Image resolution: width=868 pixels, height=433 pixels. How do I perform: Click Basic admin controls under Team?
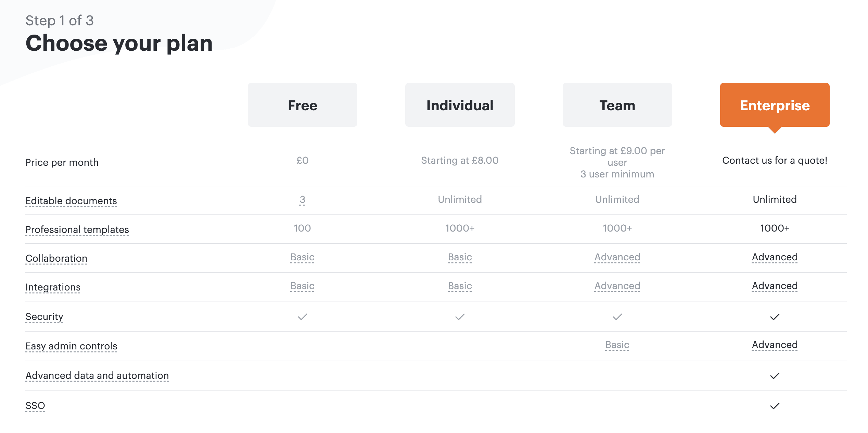[617, 345]
